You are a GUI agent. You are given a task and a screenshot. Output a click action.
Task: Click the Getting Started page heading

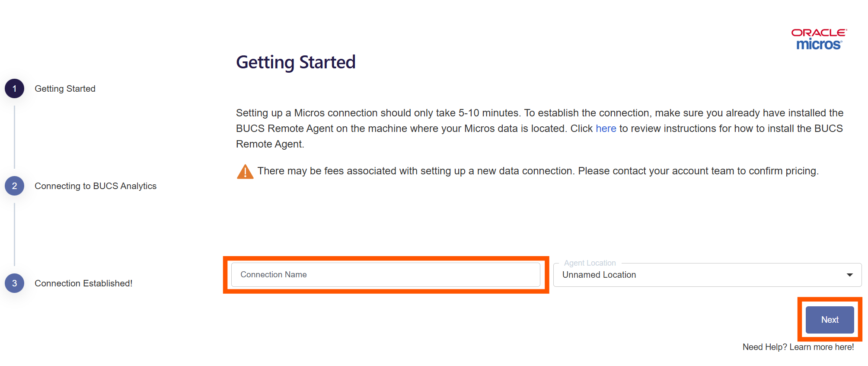296,62
